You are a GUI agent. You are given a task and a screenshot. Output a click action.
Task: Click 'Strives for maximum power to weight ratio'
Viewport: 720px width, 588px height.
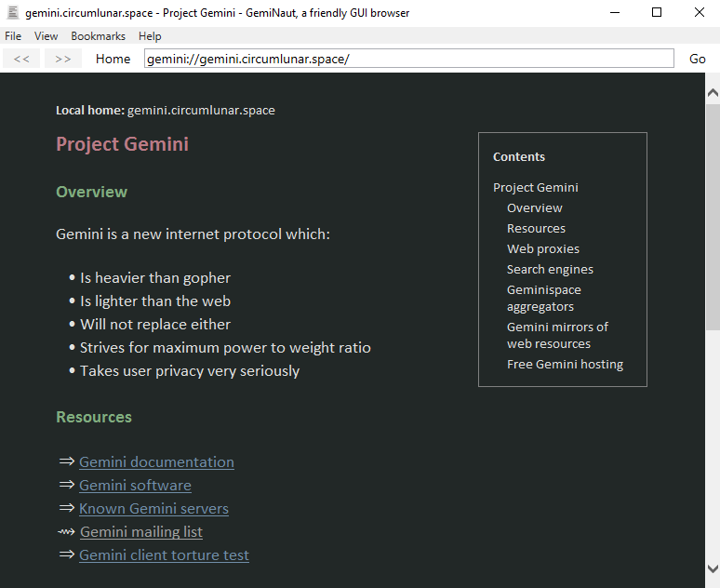pyautogui.click(x=225, y=348)
